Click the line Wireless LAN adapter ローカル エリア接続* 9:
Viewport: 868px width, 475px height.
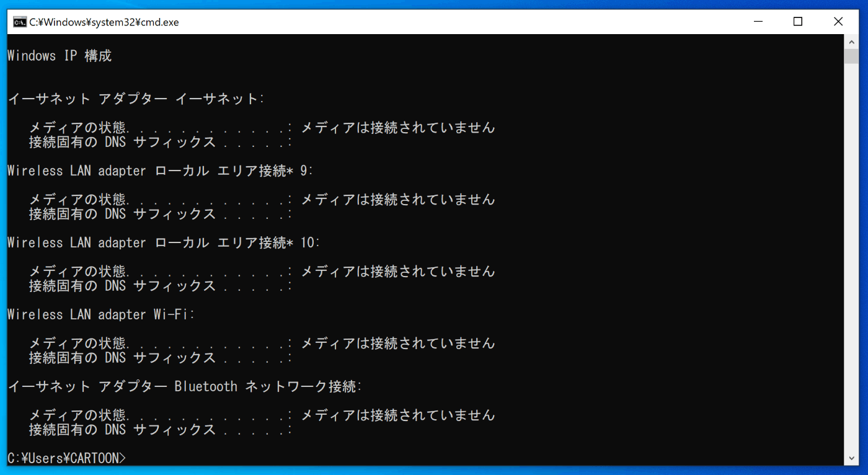[x=161, y=171]
